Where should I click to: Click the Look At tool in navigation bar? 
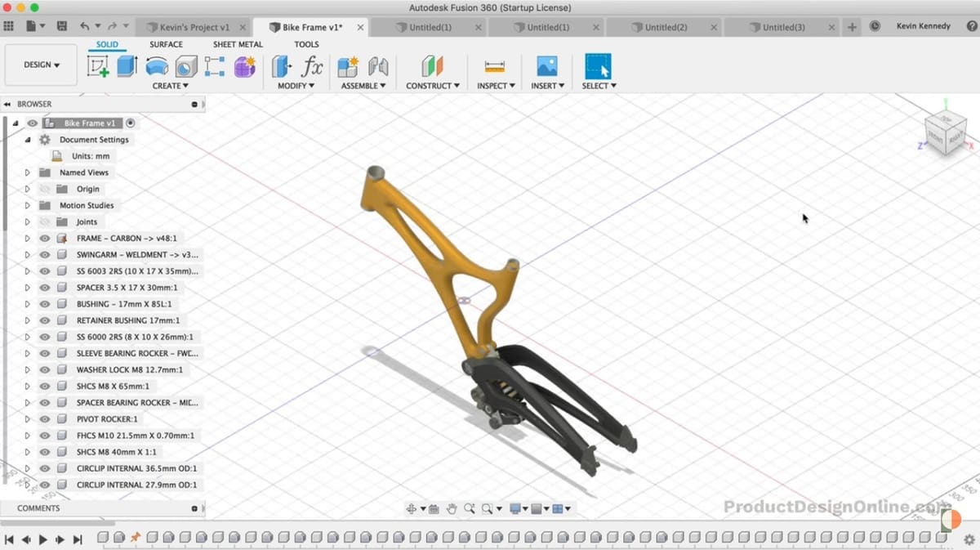[x=434, y=508]
